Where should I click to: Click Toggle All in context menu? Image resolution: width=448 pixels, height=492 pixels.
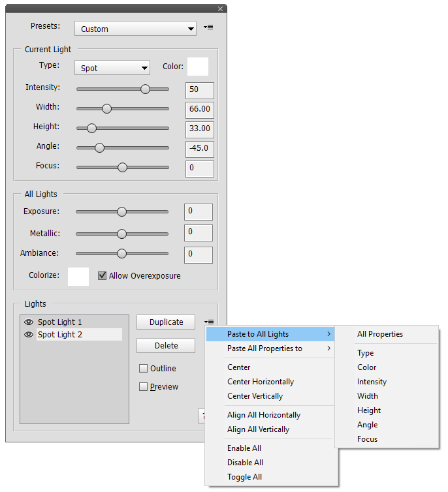(244, 477)
